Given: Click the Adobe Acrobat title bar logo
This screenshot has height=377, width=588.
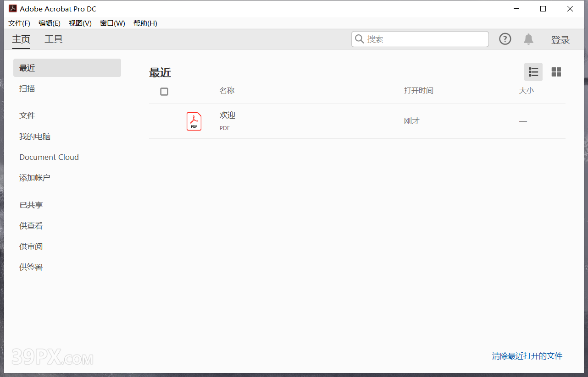Looking at the screenshot, I should [x=13, y=9].
